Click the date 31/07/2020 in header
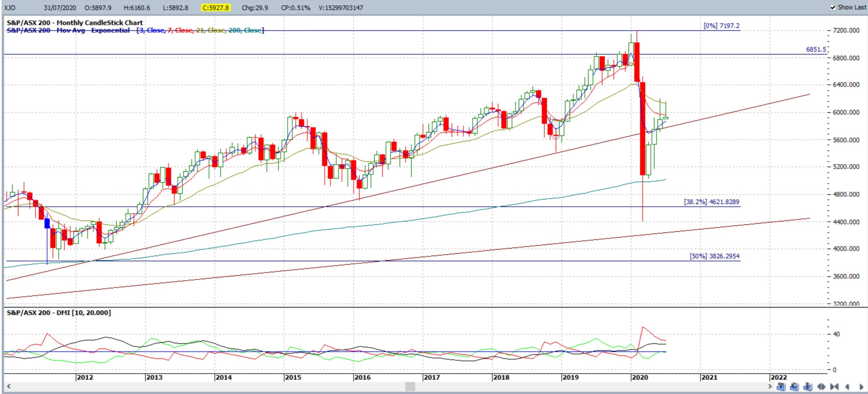This screenshot has height=394, width=868. click(x=60, y=8)
